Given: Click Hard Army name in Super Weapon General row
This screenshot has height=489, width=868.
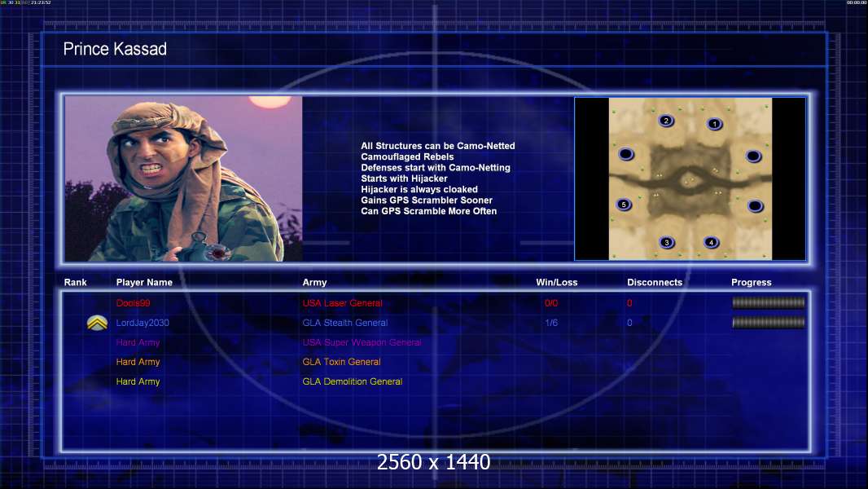Looking at the screenshot, I should (138, 342).
